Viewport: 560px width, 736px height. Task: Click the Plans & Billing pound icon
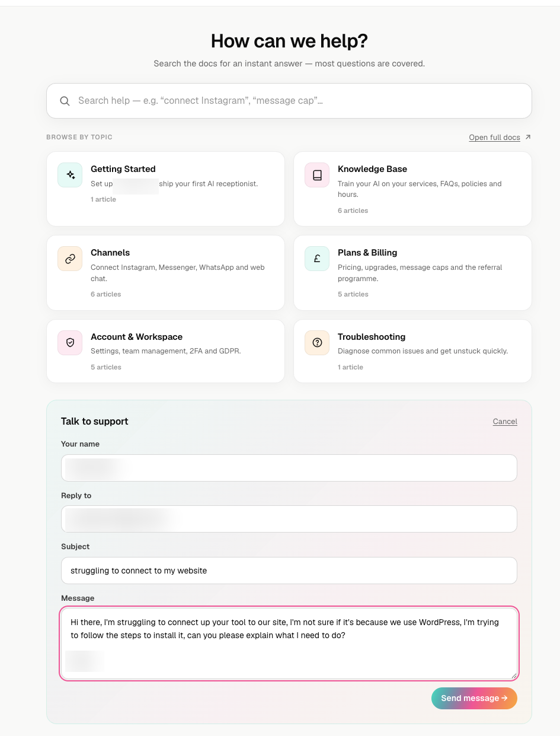point(317,259)
